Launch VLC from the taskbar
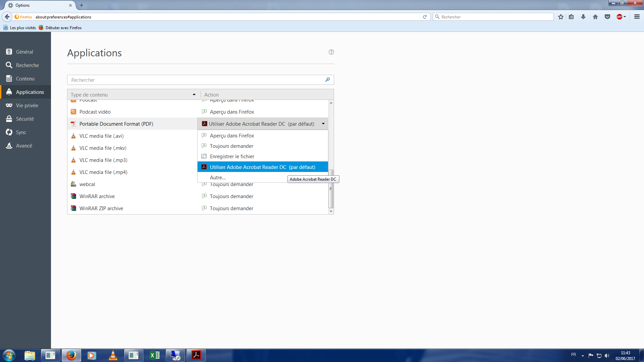 click(113, 355)
